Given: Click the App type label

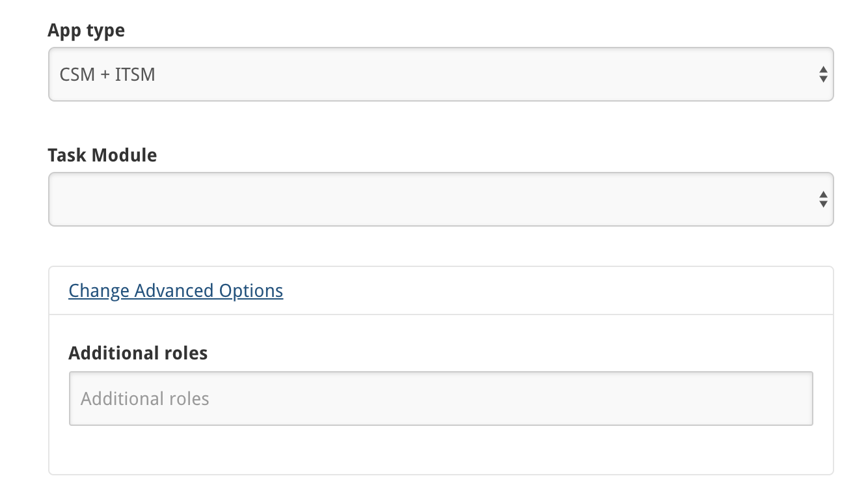Looking at the screenshot, I should coord(86,30).
